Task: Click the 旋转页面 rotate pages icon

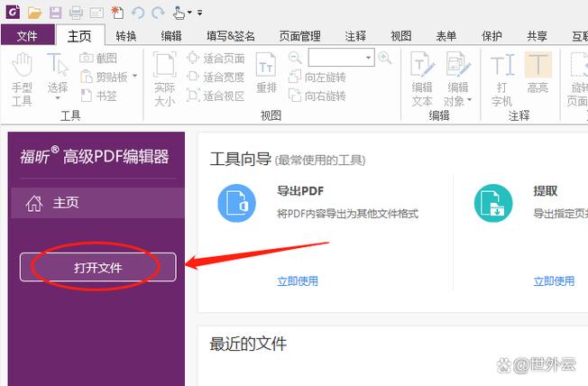Action: 577,79
